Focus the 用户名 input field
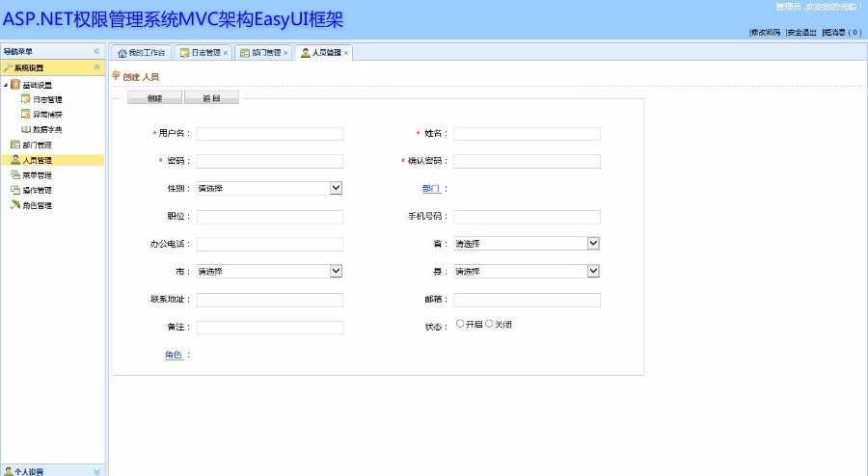The image size is (868, 476). click(270, 133)
